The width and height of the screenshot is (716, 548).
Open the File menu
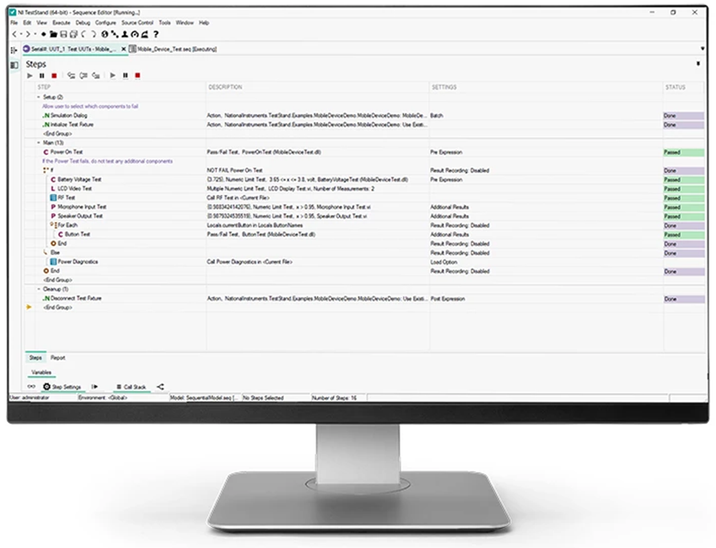pyautogui.click(x=14, y=22)
